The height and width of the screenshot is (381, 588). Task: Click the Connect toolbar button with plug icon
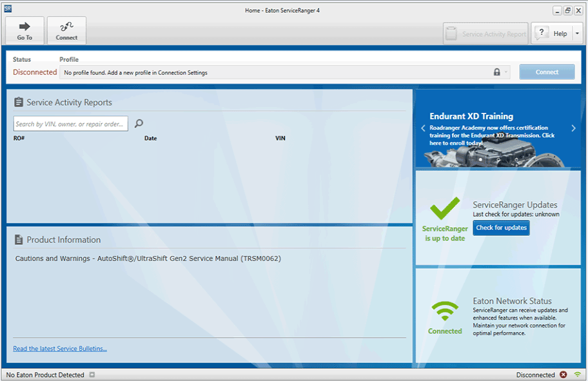pos(67,31)
